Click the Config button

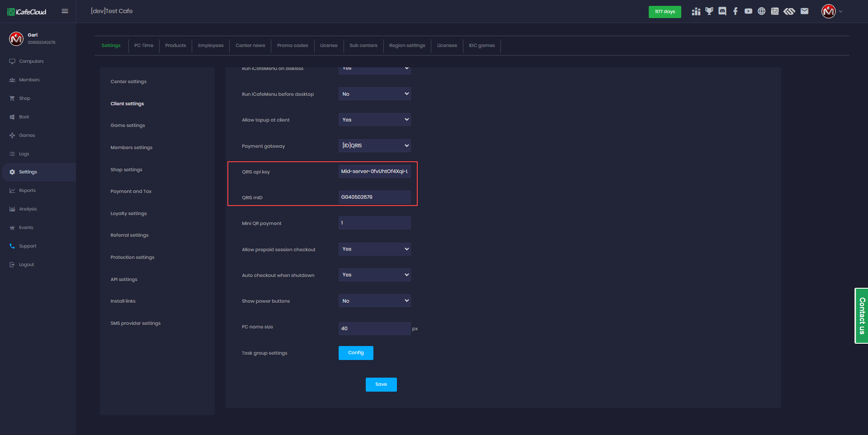[x=356, y=353]
